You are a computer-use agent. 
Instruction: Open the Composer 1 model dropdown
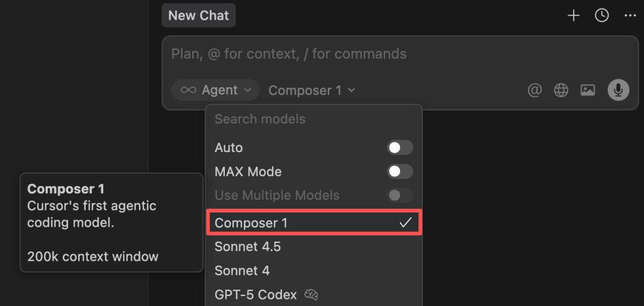point(312,90)
